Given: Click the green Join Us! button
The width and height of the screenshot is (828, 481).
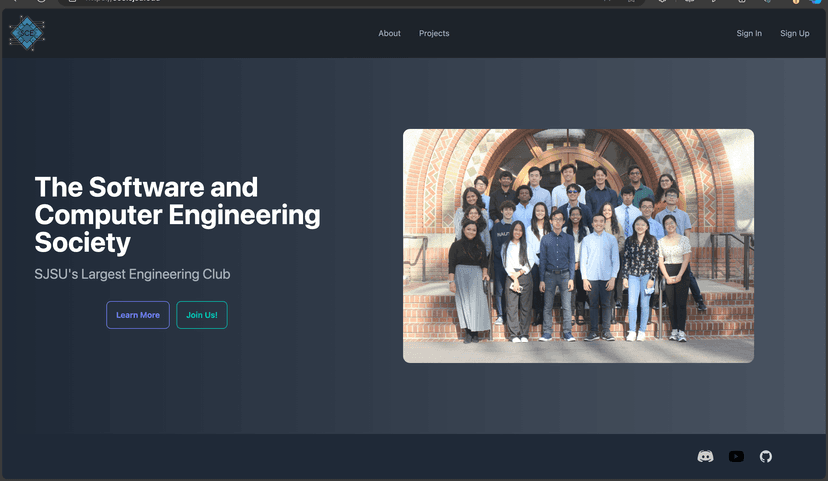Looking at the screenshot, I should (202, 315).
